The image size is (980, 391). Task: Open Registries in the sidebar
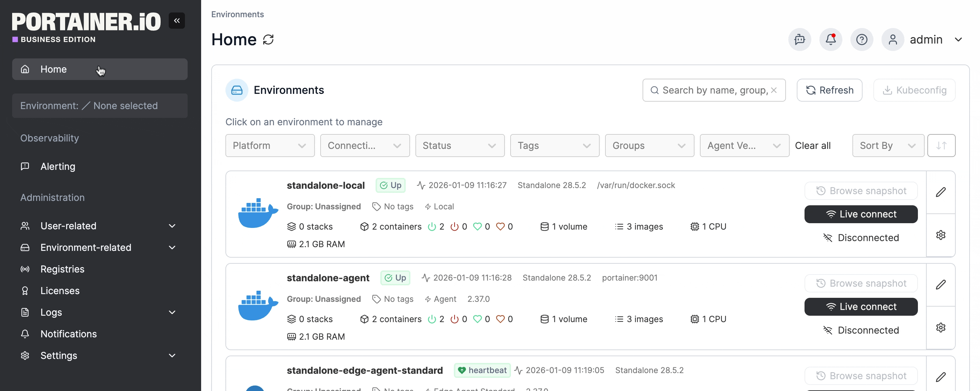pos(62,269)
